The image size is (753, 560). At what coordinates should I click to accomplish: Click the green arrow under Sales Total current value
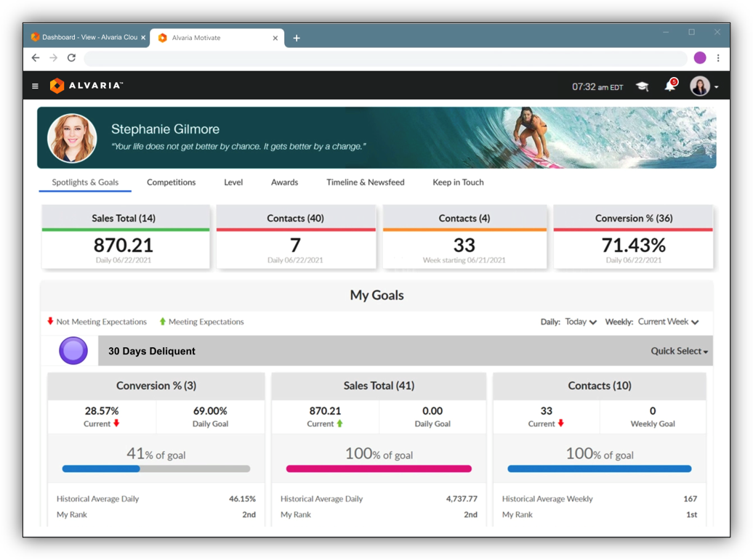340,423
